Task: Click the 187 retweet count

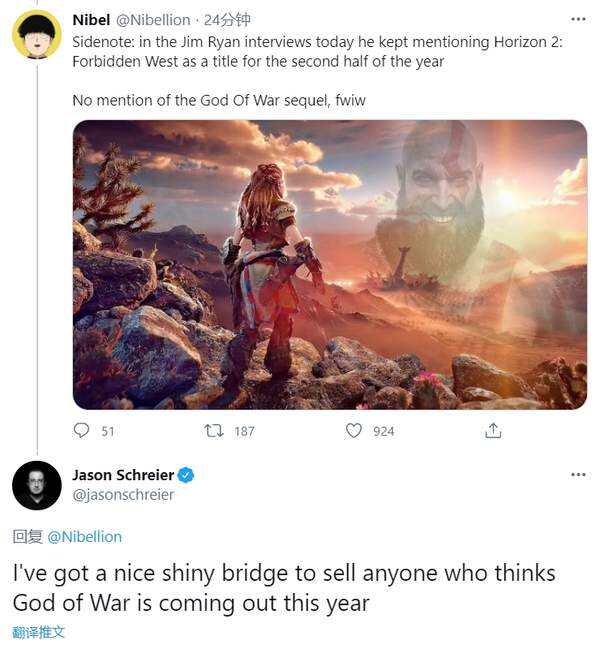Action: click(x=244, y=431)
